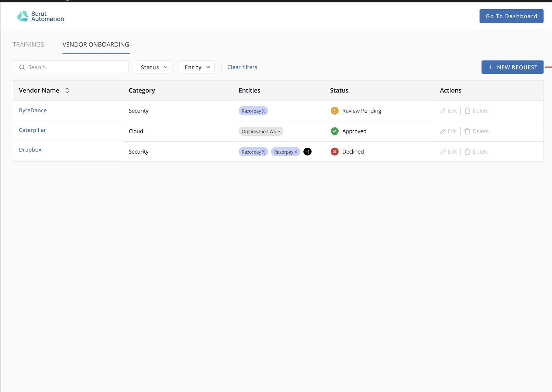This screenshot has height=392, width=552.
Task: Focus the vendor Search field
Action: coord(70,67)
